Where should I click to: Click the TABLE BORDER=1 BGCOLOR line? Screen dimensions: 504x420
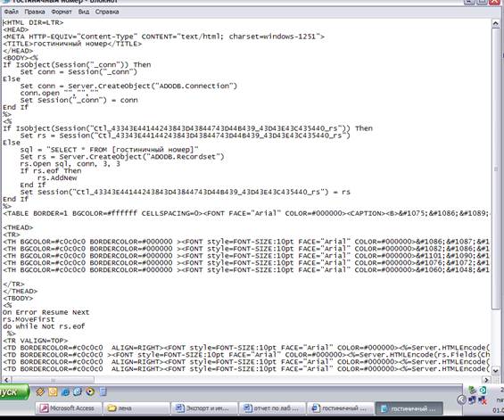tap(246, 214)
